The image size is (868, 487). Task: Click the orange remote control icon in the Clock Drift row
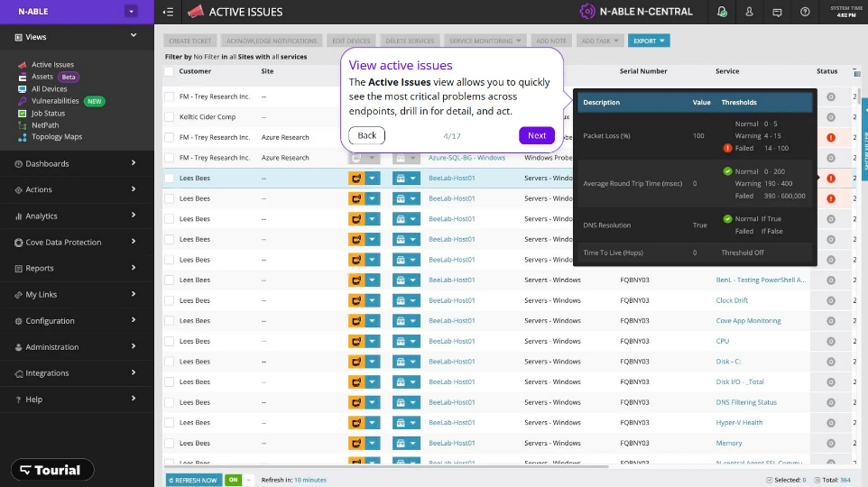coord(356,300)
